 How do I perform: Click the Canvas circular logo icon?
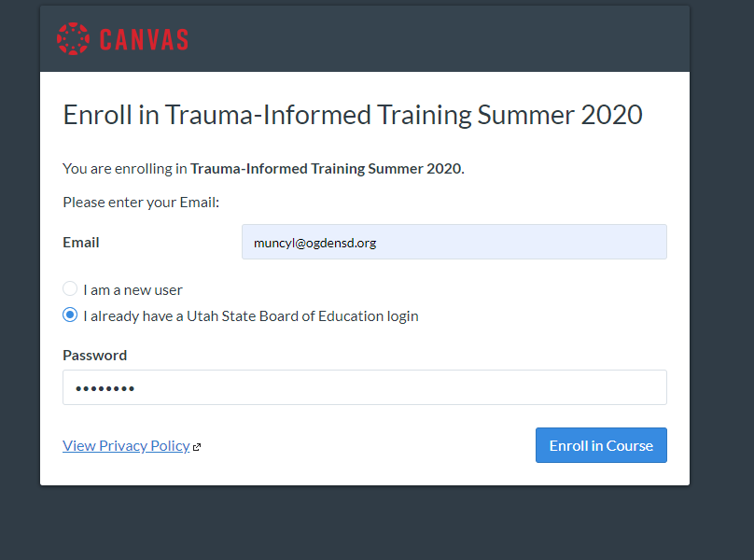73,38
